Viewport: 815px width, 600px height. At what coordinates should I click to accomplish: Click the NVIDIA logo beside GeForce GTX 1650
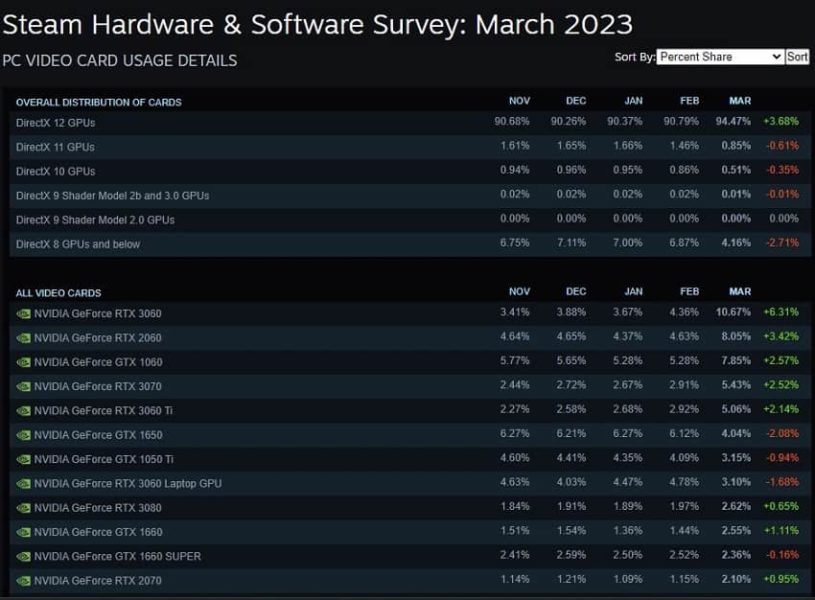point(23,435)
